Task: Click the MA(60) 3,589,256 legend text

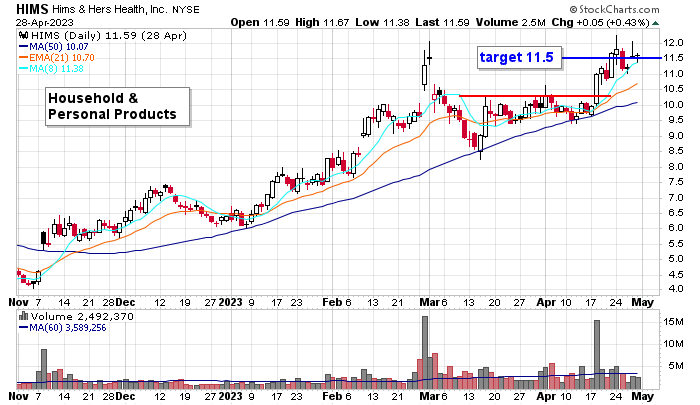Action: pos(67,328)
